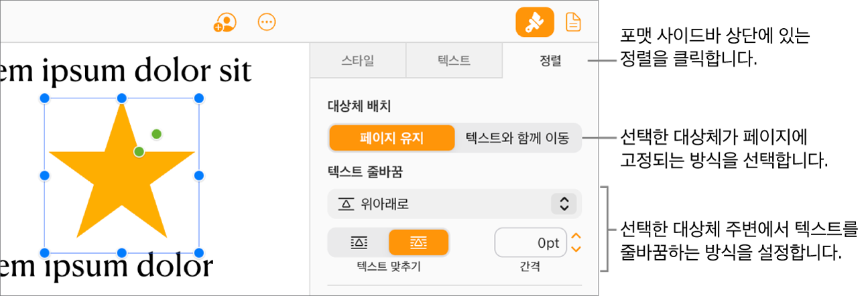Click the top-center blue selection handle
The image size is (868, 296).
[122, 98]
